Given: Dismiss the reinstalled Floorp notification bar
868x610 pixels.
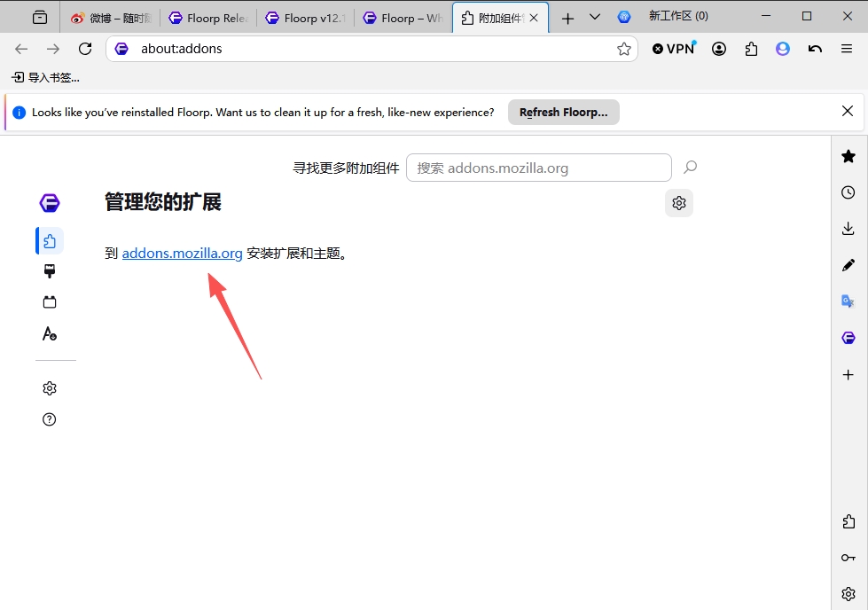Looking at the screenshot, I should point(847,111).
